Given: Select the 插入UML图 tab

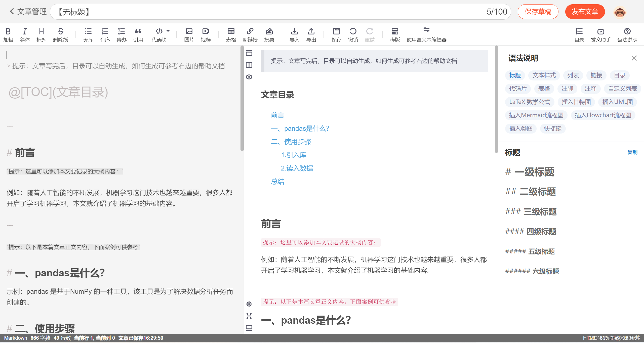Looking at the screenshot, I should coord(618,102).
